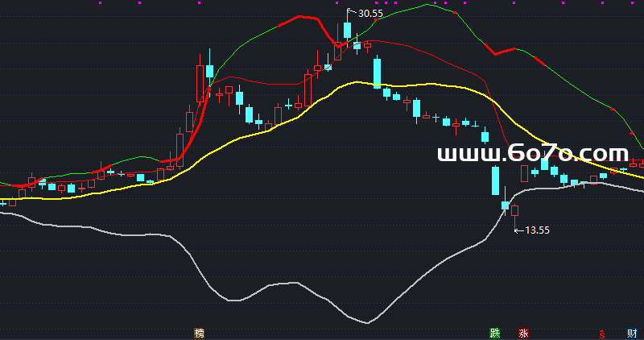Select the candlestick at the 13.55 low
This screenshot has height=340, width=644.
point(514,210)
